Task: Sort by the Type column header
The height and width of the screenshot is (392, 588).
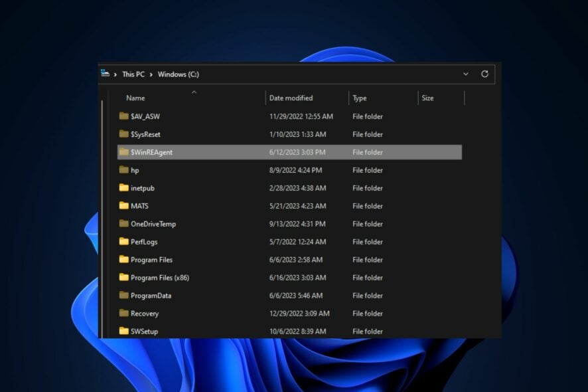Action: click(x=359, y=98)
